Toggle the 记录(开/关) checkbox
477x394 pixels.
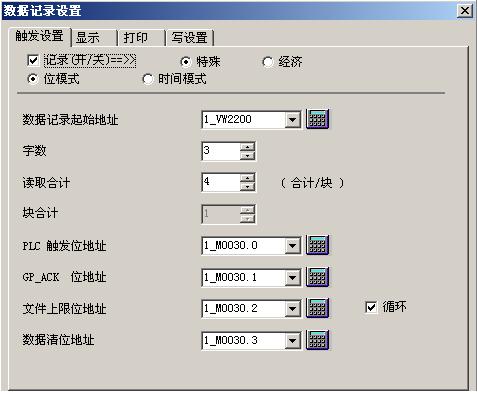coord(33,60)
